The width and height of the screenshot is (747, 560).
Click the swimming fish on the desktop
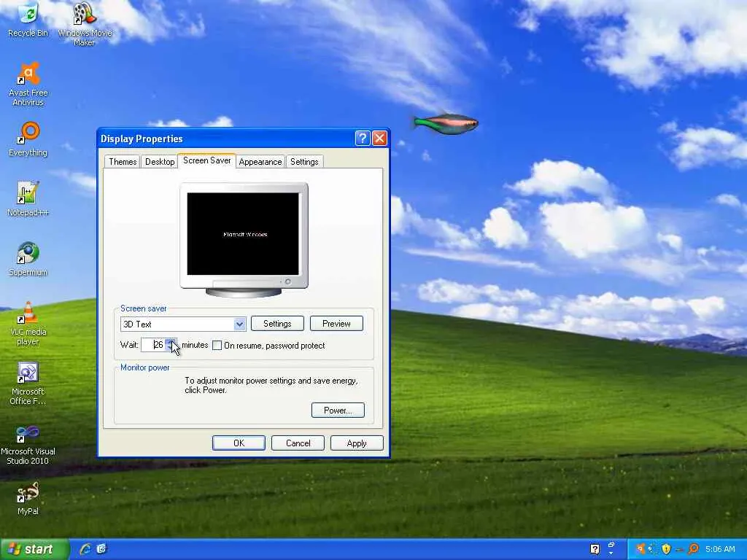[446, 124]
